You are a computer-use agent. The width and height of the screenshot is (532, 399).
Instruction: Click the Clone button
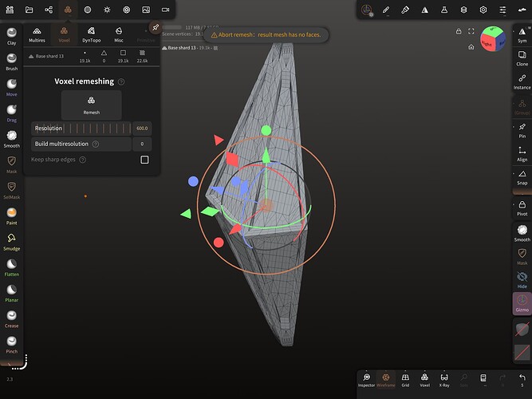pyautogui.click(x=522, y=58)
